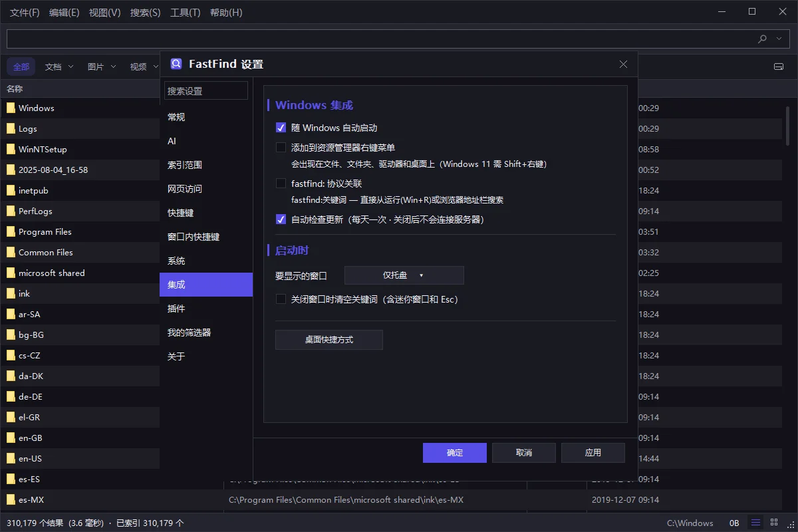Switch to grid thumbnail view in status bar
The width and height of the screenshot is (798, 532).
[x=774, y=523]
